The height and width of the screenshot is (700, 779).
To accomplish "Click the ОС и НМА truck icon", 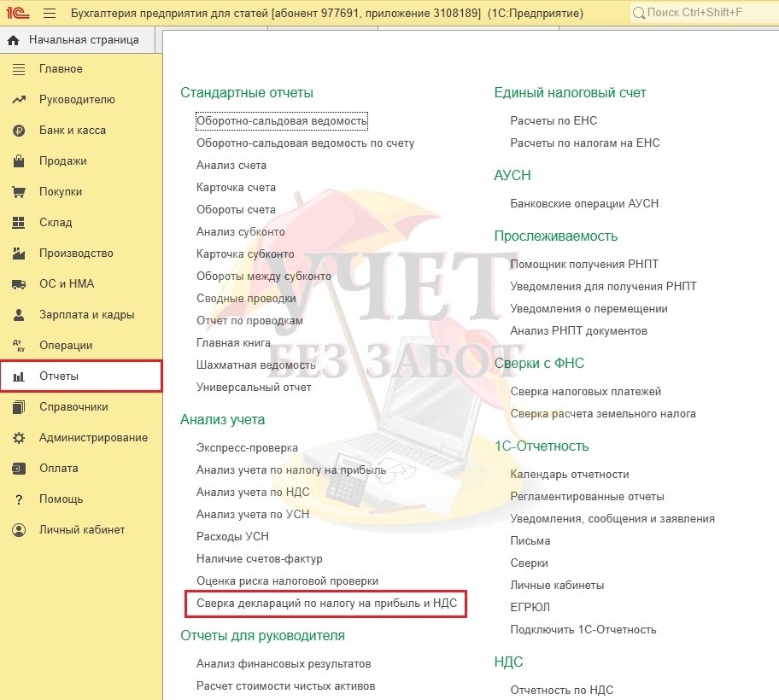I will (19, 284).
